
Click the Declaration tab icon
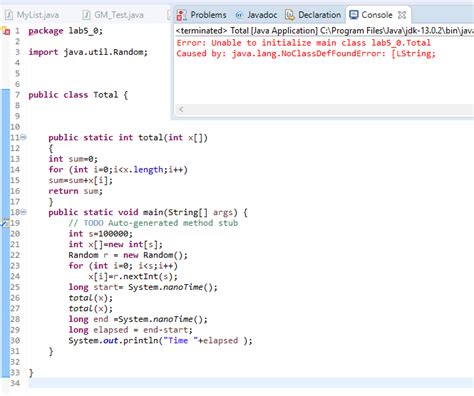[x=290, y=15]
